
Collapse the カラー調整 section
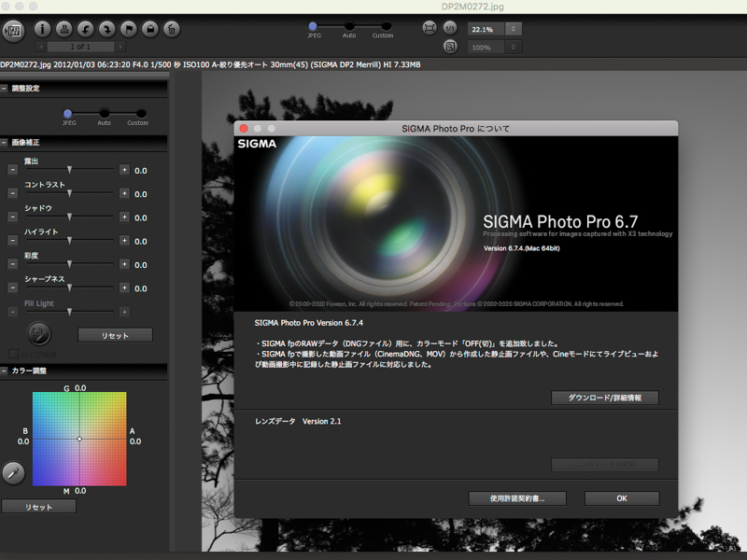point(4,371)
